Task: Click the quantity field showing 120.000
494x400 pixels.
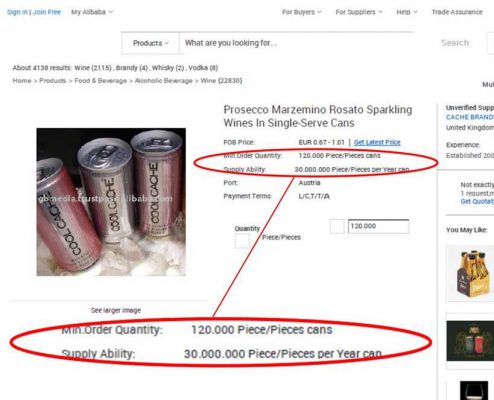Action: point(378,226)
